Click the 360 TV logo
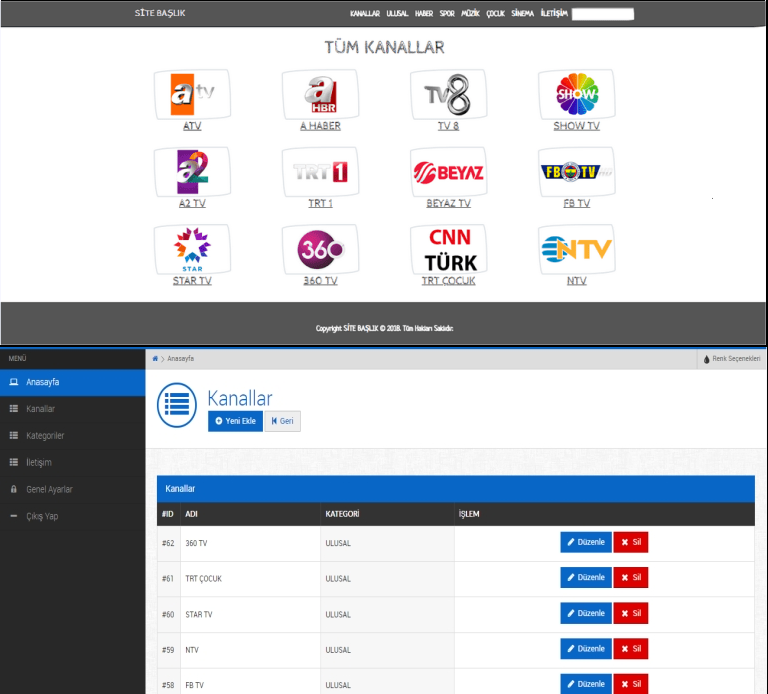The height and width of the screenshot is (694, 768). point(320,249)
